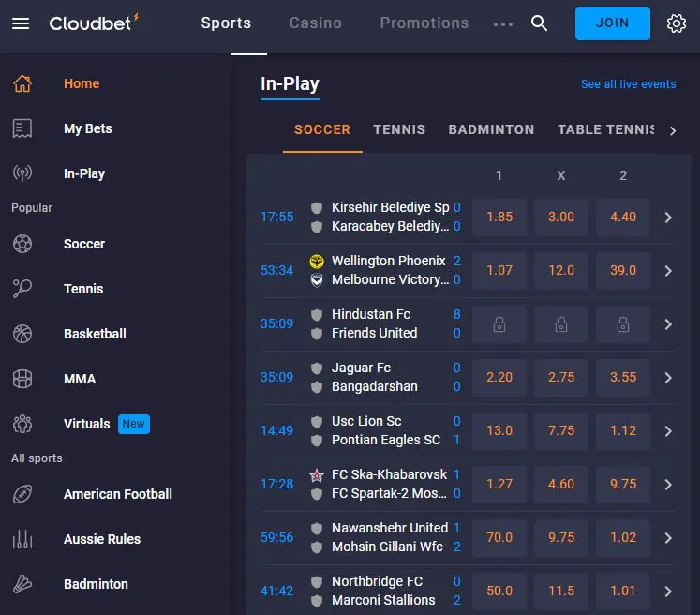Click the FC Ska-Khabarovsk team badge

pos(317,475)
